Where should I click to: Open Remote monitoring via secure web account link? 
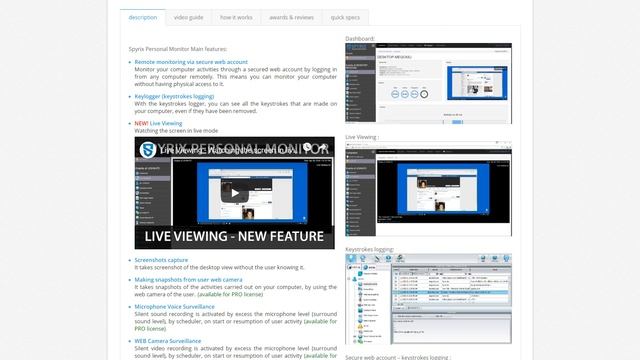pos(191,62)
